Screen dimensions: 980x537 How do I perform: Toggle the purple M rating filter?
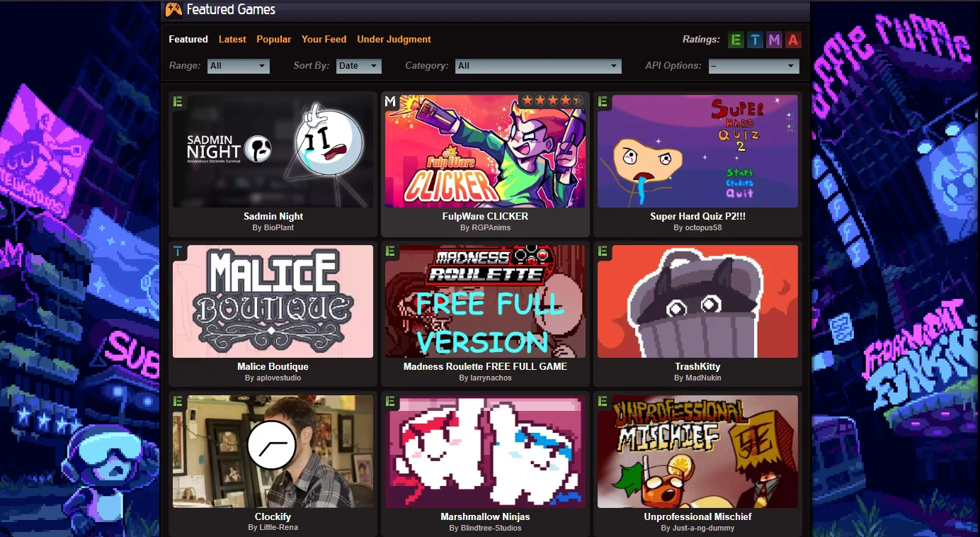(774, 40)
